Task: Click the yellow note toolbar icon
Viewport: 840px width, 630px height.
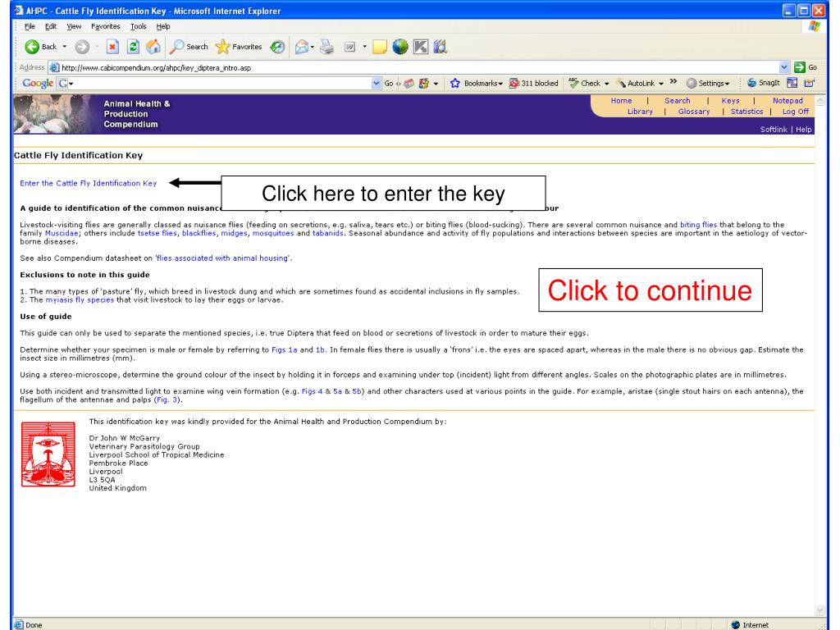Action: (380, 47)
